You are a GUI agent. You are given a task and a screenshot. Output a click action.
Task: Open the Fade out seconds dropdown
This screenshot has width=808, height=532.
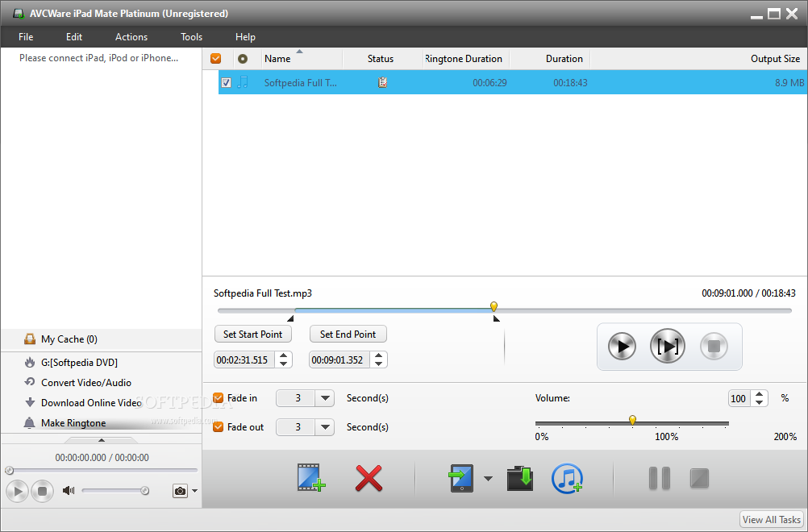click(x=325, y=427)
